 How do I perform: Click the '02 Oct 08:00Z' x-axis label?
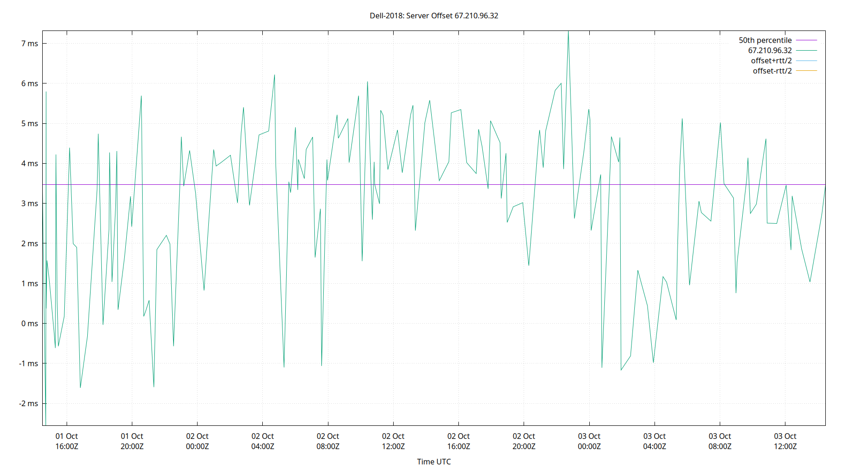pos(328,441)
